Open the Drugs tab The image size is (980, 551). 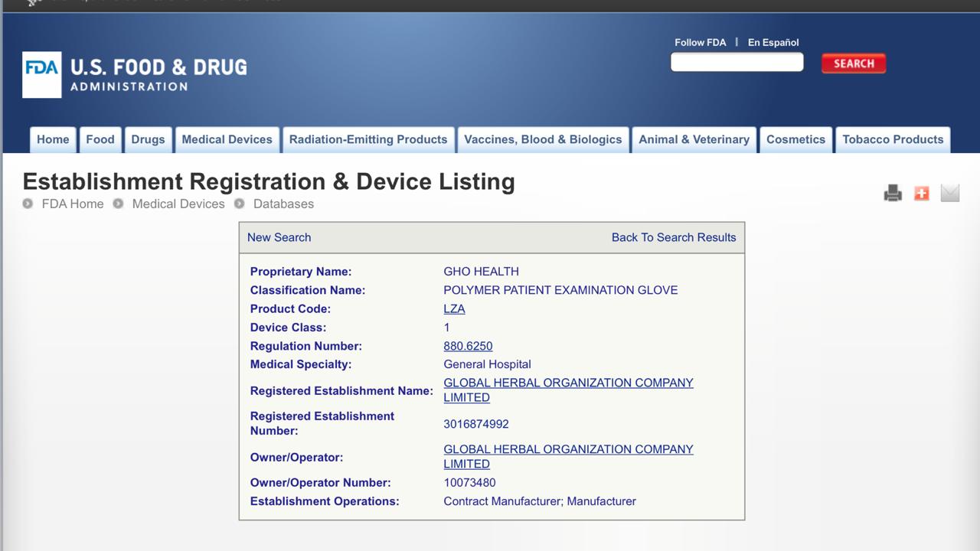(x=148, y=139)
